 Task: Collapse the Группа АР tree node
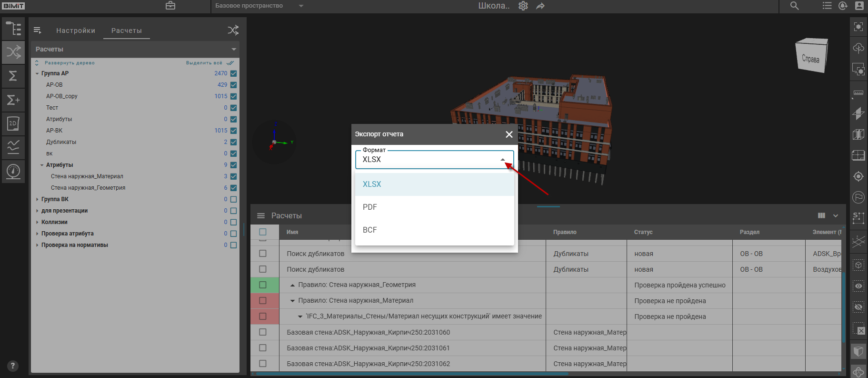pos(37,73)
